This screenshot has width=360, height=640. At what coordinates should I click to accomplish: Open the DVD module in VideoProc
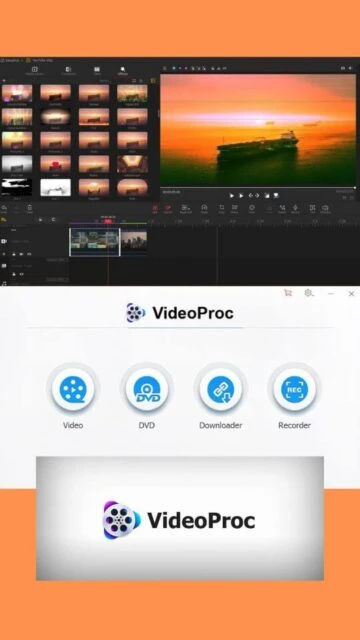(147, 389)
